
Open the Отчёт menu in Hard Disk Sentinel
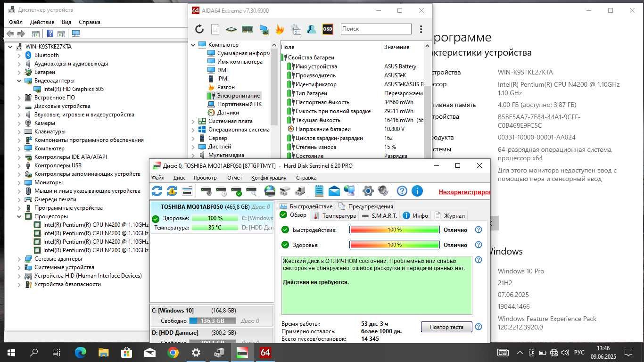pyautogui.click(x=234, y=178)
